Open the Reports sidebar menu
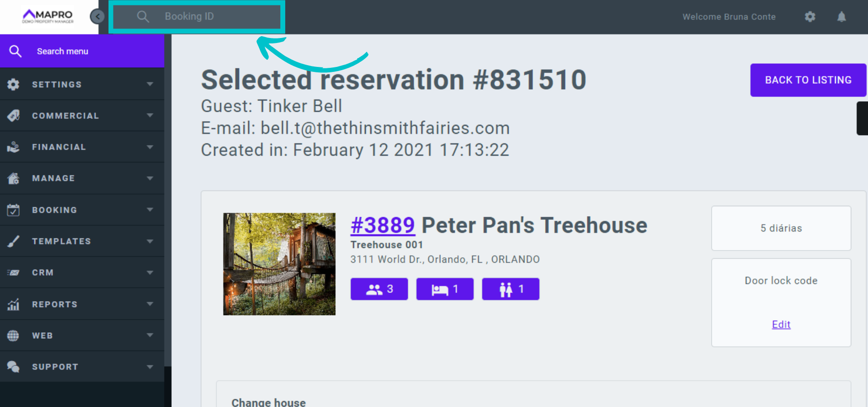 pyautogui.click(x=81, y=304)
